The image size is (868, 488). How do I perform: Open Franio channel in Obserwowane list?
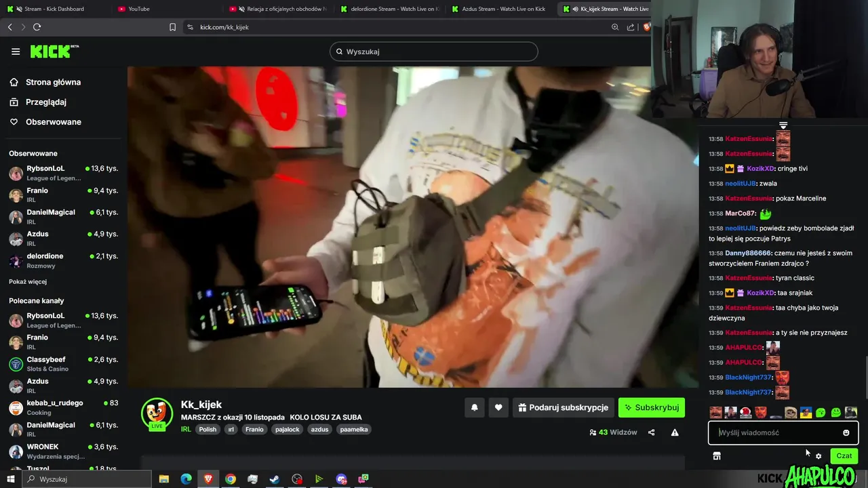click(x=63, y=195)
